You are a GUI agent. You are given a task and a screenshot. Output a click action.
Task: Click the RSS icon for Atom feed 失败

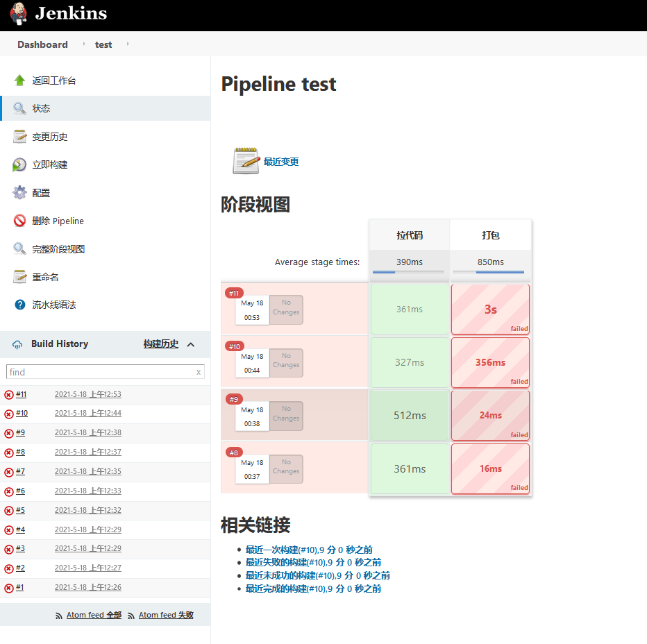[x=131, y=616]
